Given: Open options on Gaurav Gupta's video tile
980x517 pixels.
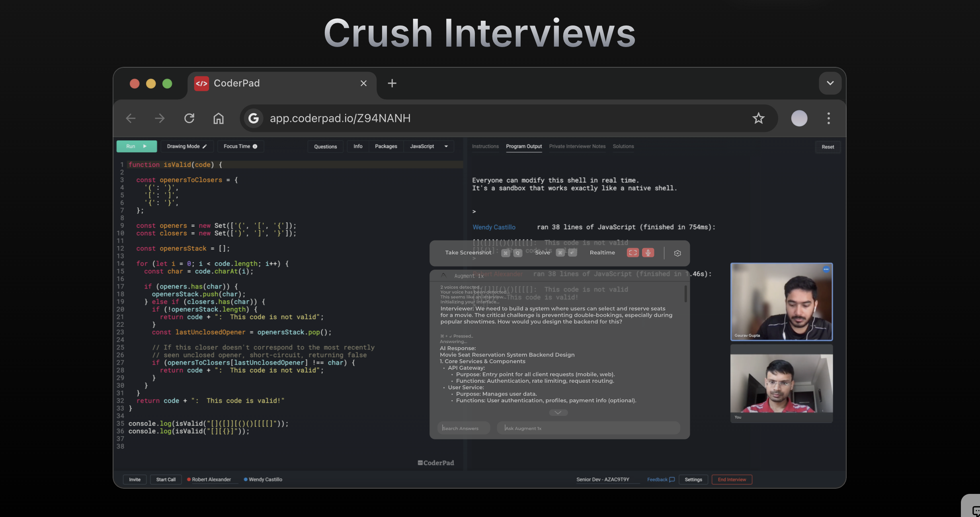Looking at the screenshot, I should 826,269.
